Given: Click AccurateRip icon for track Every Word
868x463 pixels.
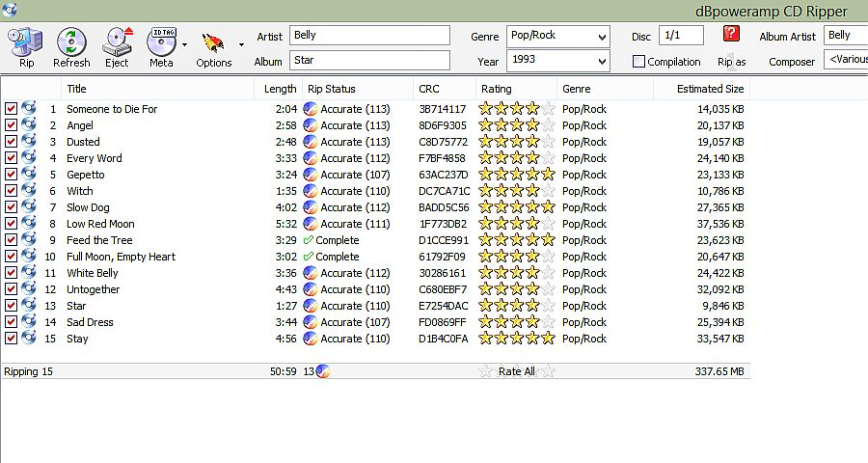Looking at the screenshot, I should [311, 158].
